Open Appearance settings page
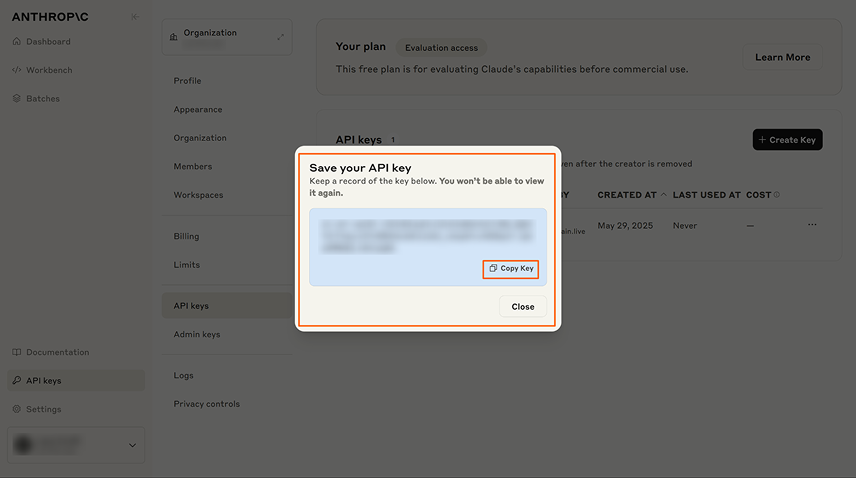The width and height of the screenshot is (856, 478). point(198,110)
